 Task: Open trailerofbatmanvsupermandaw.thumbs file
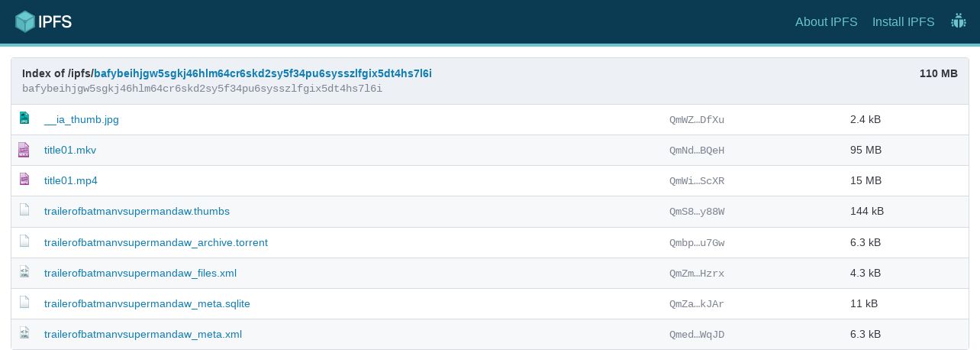(x=137, y=211)
